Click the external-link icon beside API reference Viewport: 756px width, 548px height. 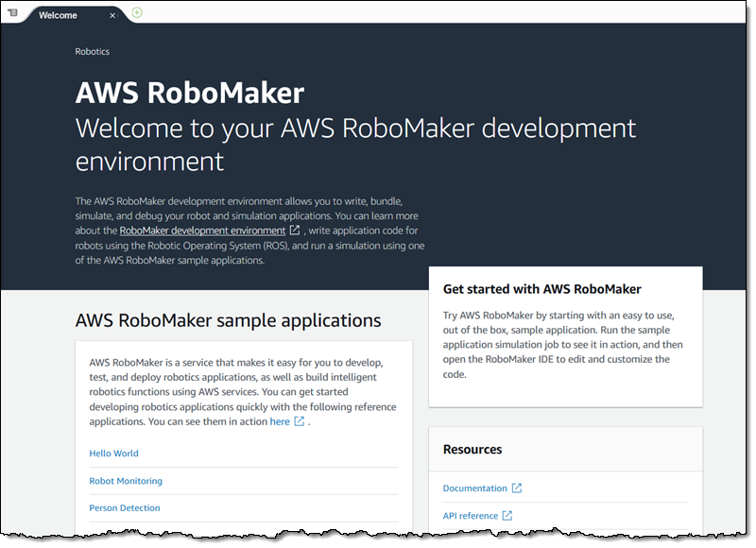507,516
